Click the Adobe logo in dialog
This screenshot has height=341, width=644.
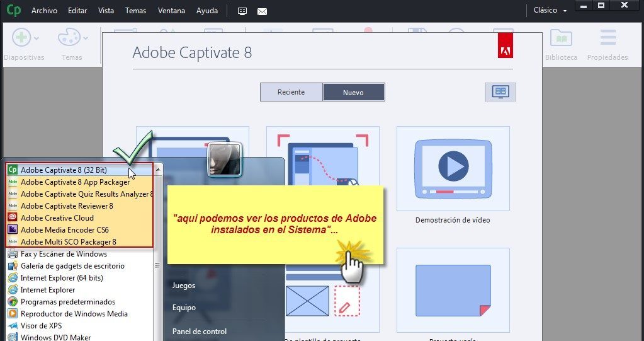click(x=505, y=45)
